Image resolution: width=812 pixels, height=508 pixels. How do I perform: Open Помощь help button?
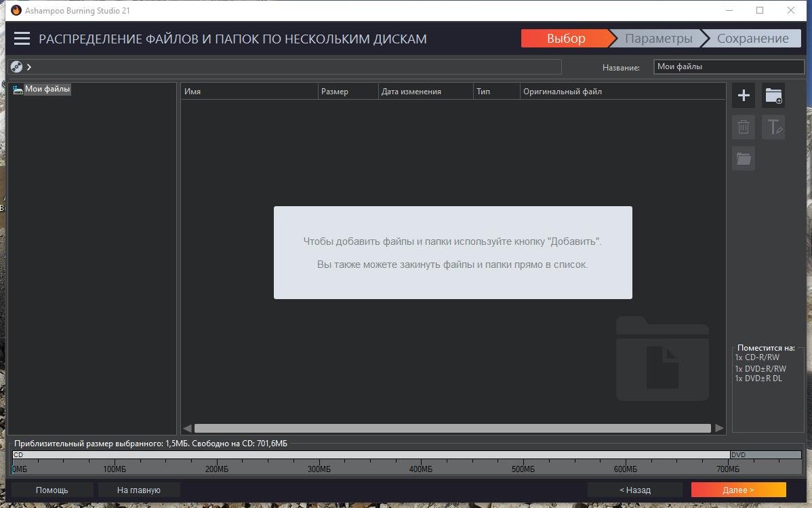(52, 490)
